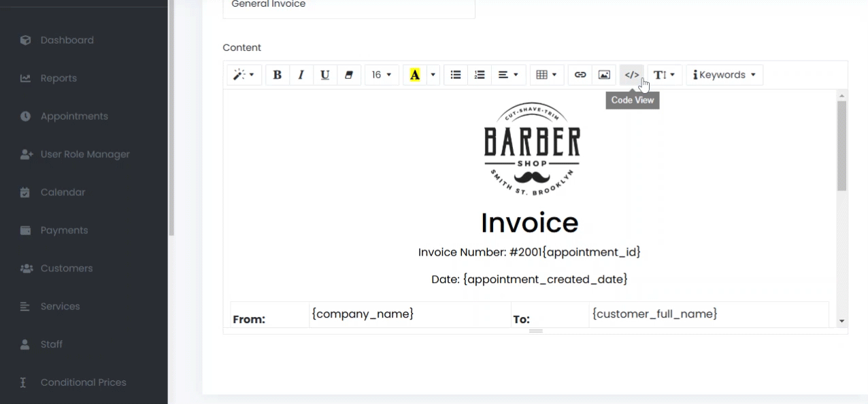Toggle bold formatting in editor toolbar

click(x=277, y=75)
